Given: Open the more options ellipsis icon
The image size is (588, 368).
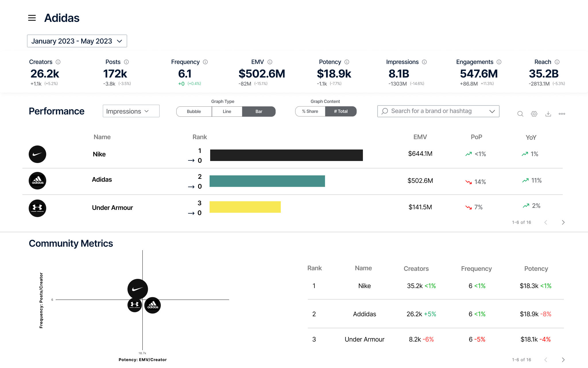Looking at the screenshot, I should click(562, 114).
